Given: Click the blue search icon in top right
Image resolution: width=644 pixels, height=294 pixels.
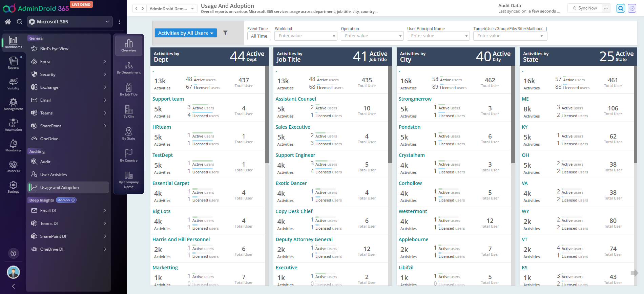Looking at the screenshot, I should click(x=621, y=8).
